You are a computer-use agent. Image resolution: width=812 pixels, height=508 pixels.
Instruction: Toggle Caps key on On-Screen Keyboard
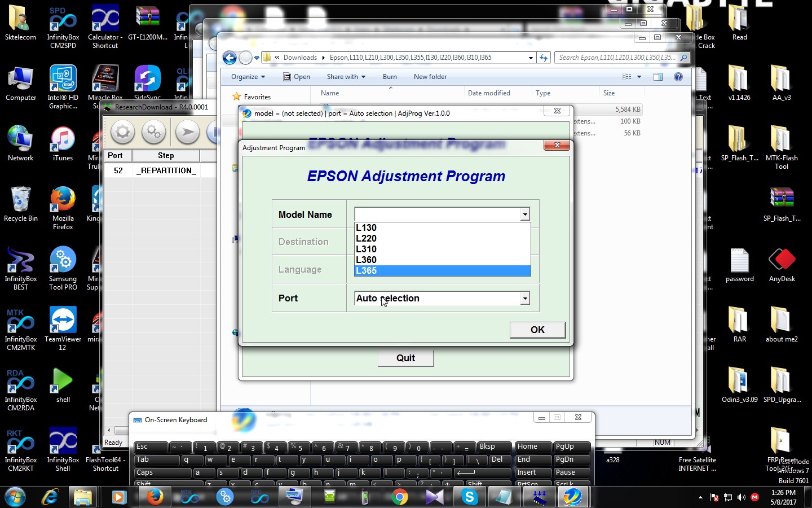(162, 473)
